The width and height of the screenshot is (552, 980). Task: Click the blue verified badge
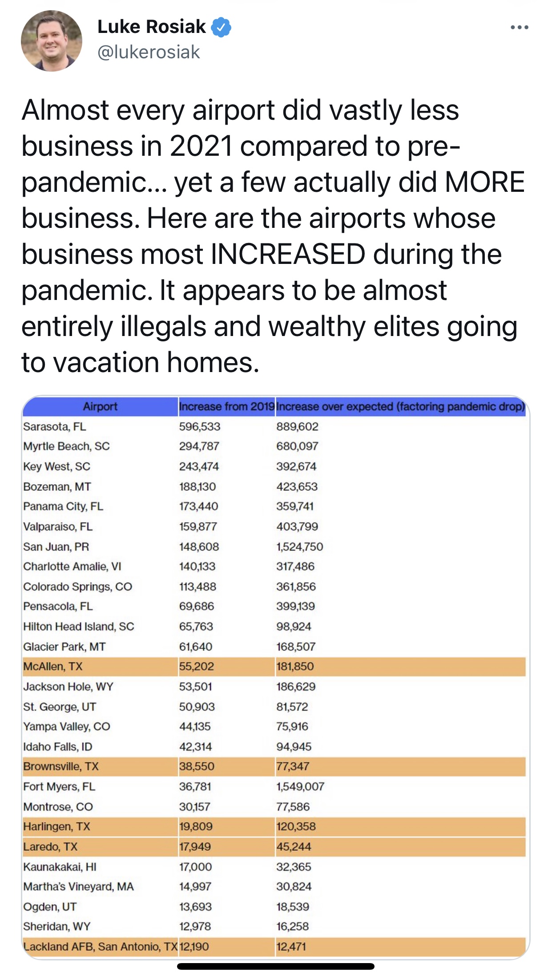pyautogui.click(x=221, y=27)
